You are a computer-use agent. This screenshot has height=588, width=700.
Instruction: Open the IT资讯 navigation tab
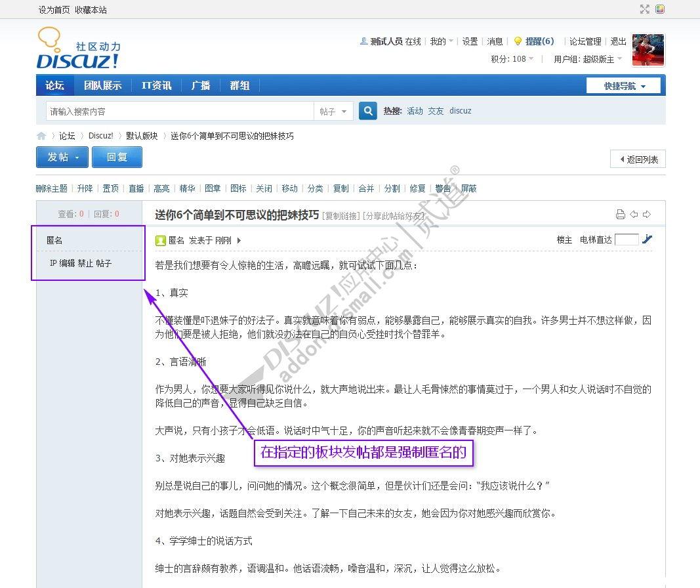pyautogui.click(x=156, y=86)
